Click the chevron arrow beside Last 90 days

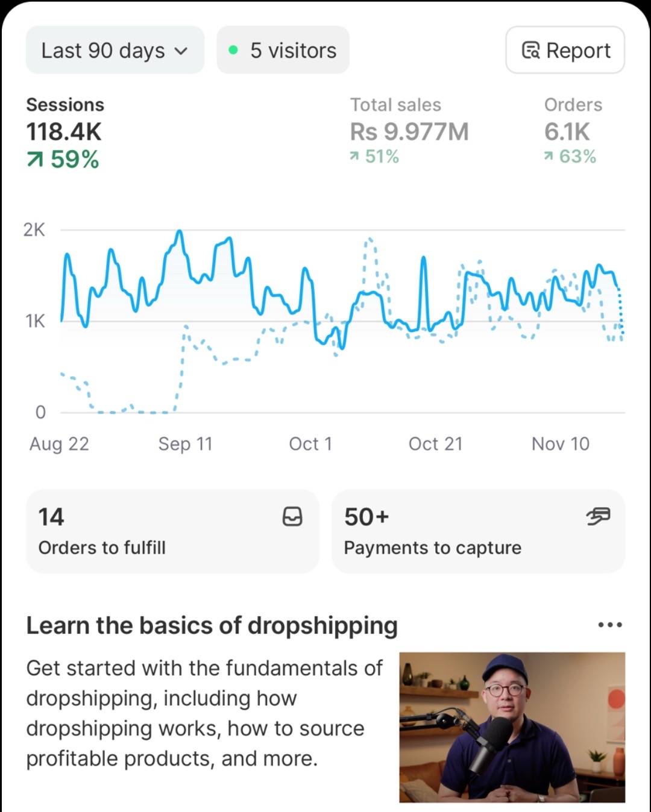[x=181, y=51]
